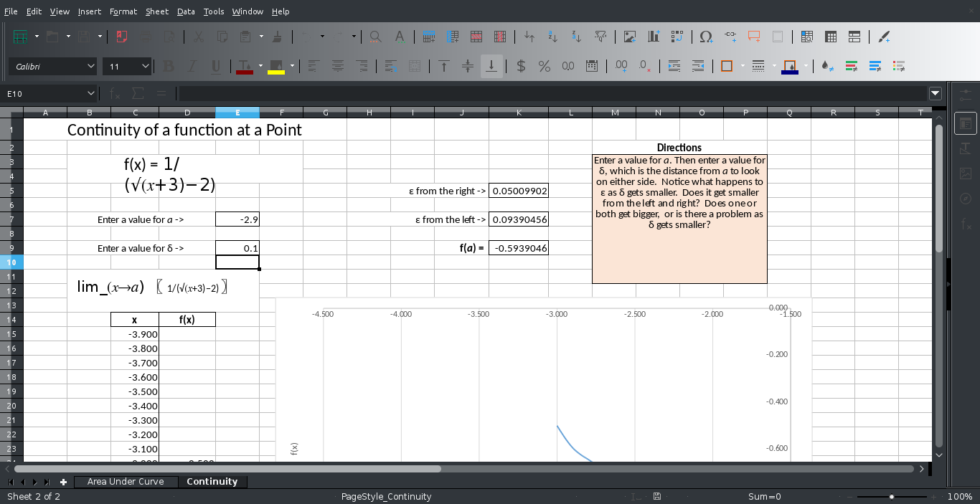Toggle Center Vertically alignment

pos(468,67)
